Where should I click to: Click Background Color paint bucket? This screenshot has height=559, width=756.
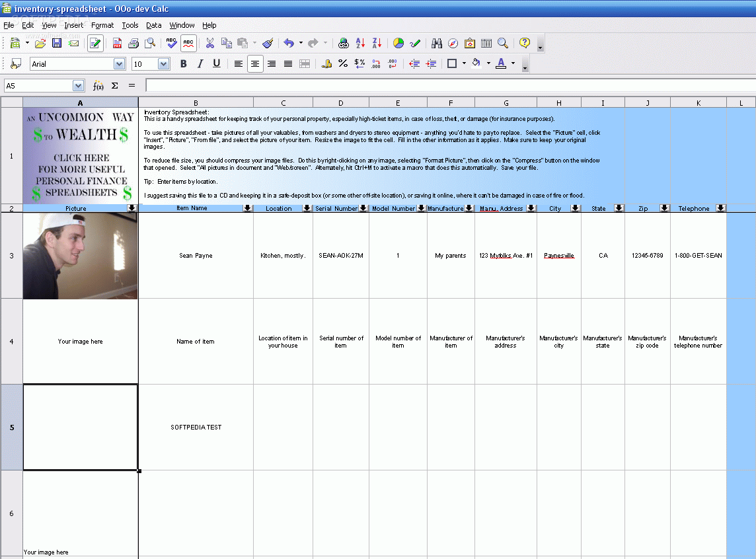tap(476, 63)
